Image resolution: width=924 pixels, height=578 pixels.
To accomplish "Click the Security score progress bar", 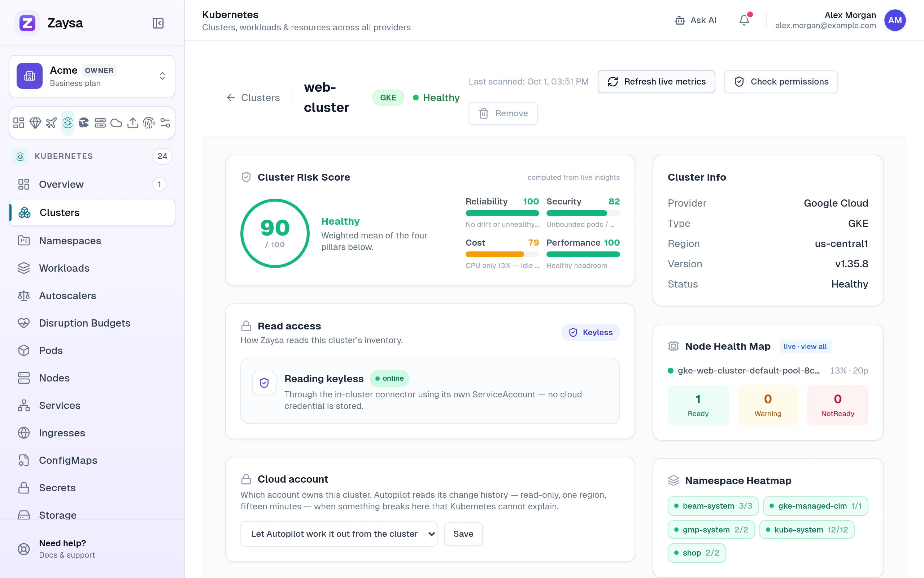I will pyautogui.click(x=583, y=213).
